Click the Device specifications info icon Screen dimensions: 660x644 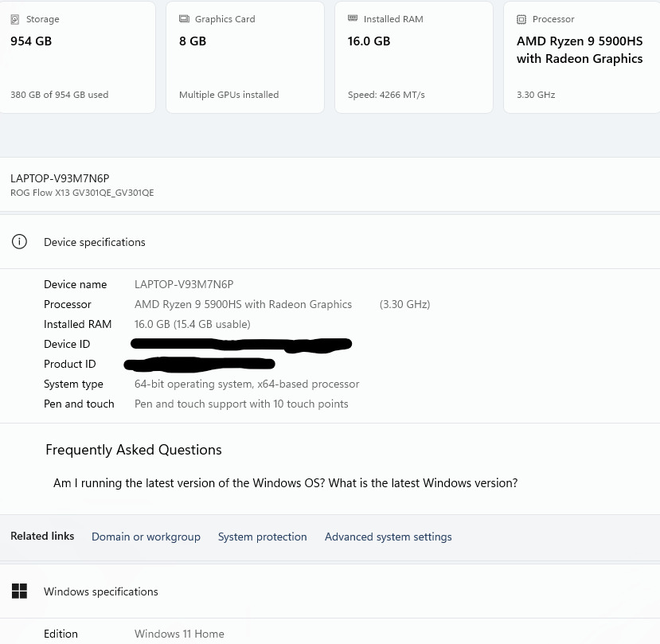coord(19,242)
